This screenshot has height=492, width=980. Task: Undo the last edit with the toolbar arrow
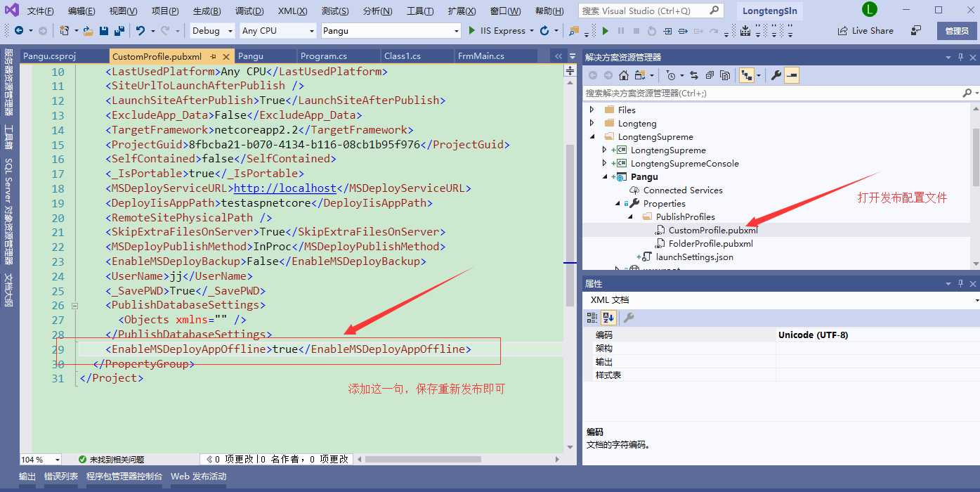[x=141, y=31]
